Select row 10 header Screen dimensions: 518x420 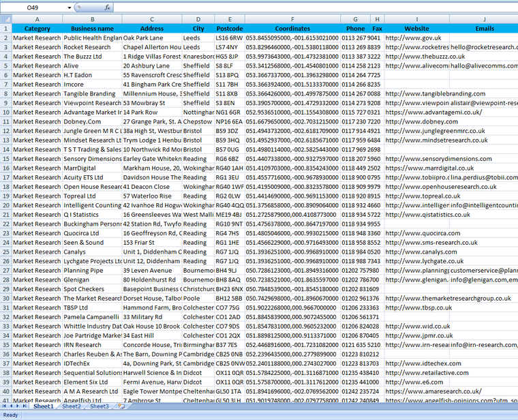point(6,112)
